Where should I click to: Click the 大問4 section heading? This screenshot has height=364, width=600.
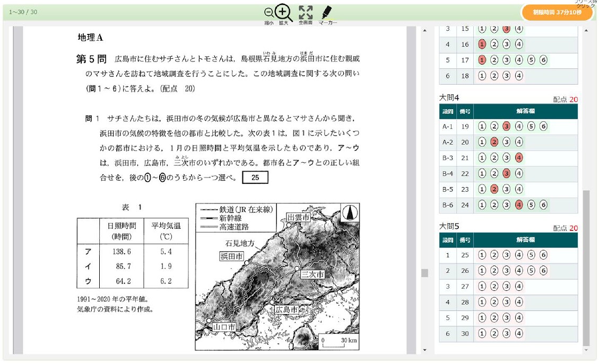tap(449, 97)
